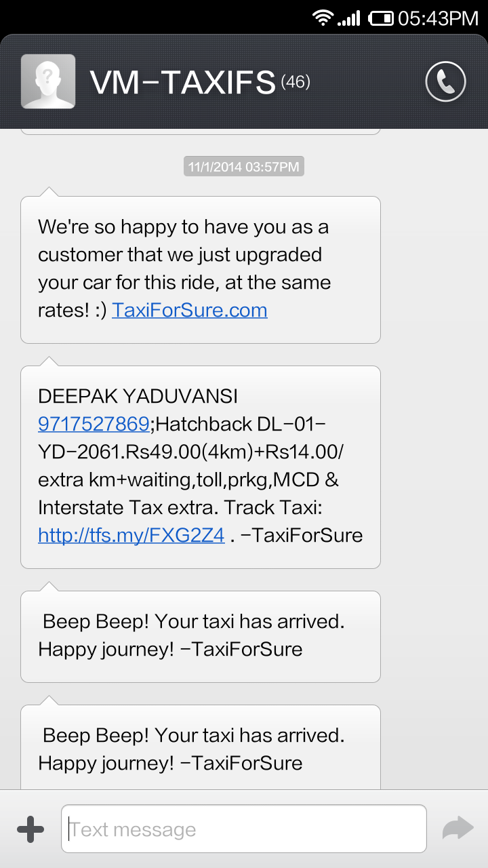Tap the message count (46) badge
The width and height of the screenshot is (488, 868).
[x=296, y=82]
